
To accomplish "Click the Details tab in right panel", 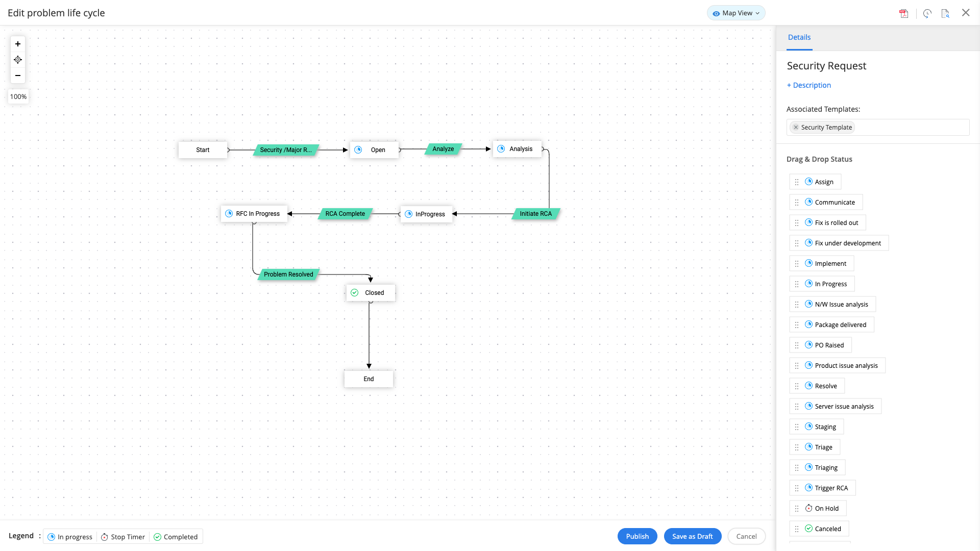I will click(799, 37).
